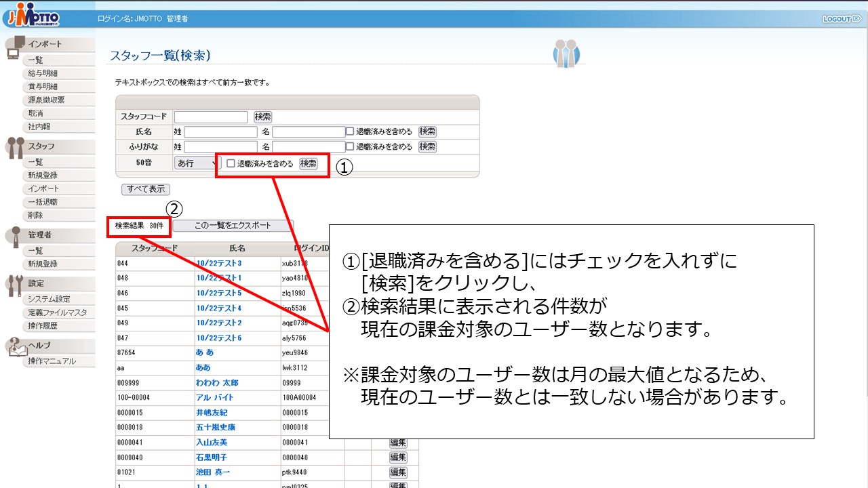
Task: Click the Import section computer icon
Action: pos(16,48)
